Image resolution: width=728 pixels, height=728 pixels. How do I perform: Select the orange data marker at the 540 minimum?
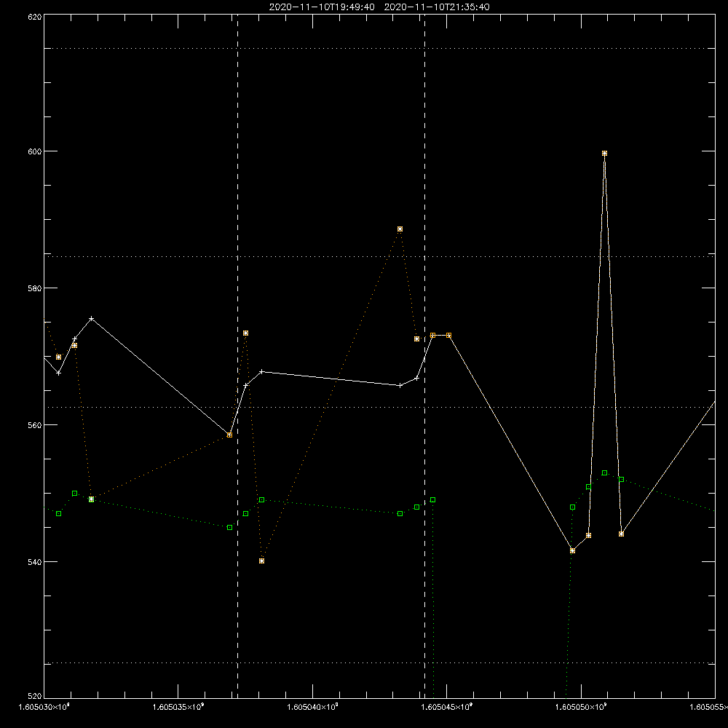point(262,561)
